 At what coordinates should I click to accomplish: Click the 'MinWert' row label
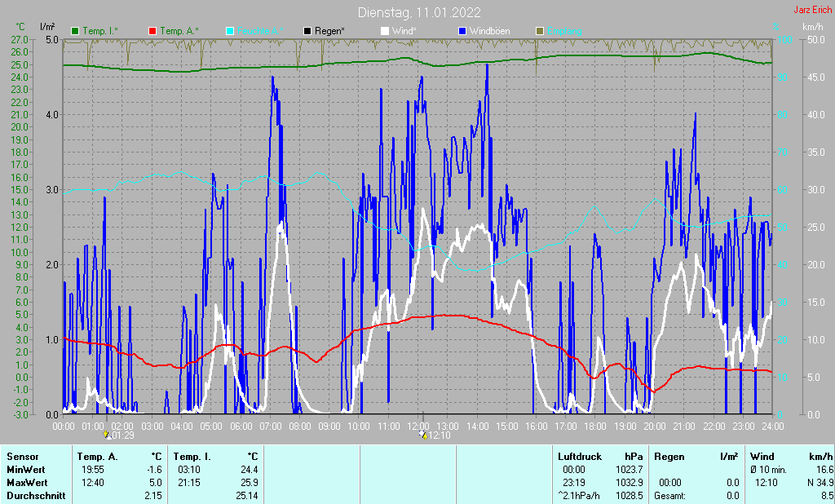pos(26,470)
